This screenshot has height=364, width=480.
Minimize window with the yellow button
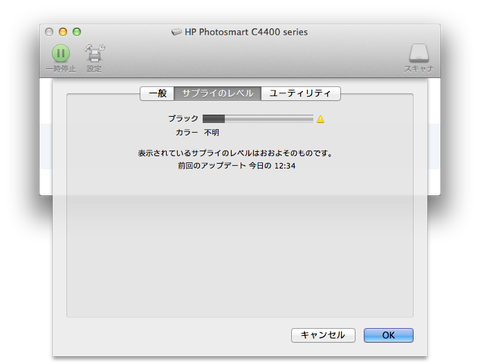click(x=63, y=32)
